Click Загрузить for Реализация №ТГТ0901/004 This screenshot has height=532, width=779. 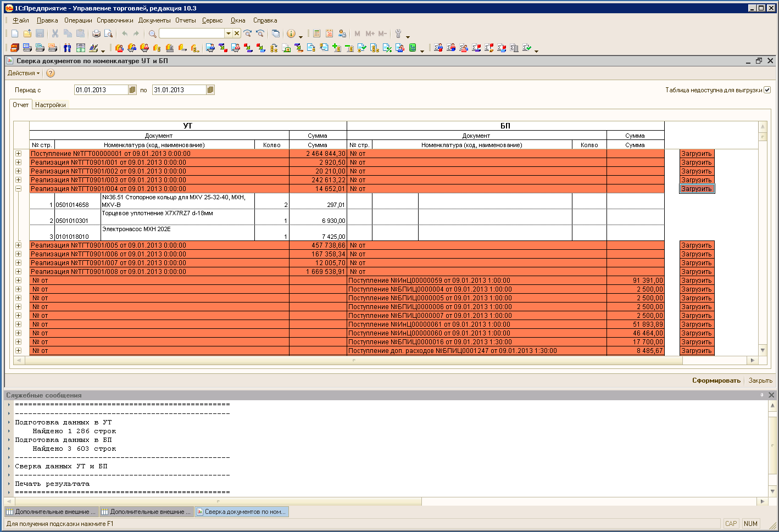pyautogui.click(x=696, y=189)
